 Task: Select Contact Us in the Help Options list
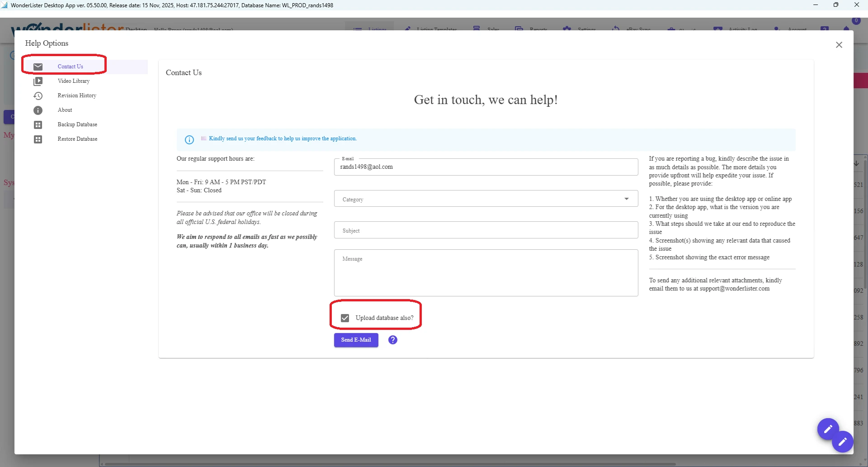pyautogui.click(x=71, y=67)
